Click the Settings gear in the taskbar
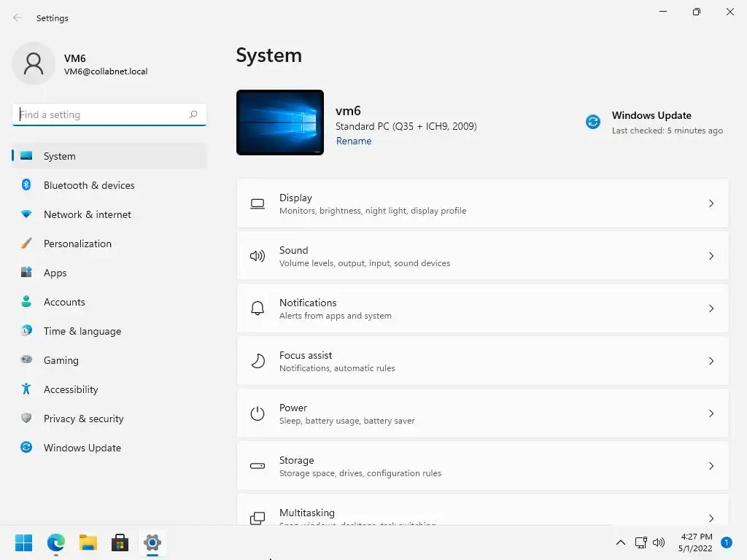The width and height of the screenshot is (747, 560). 152,542
